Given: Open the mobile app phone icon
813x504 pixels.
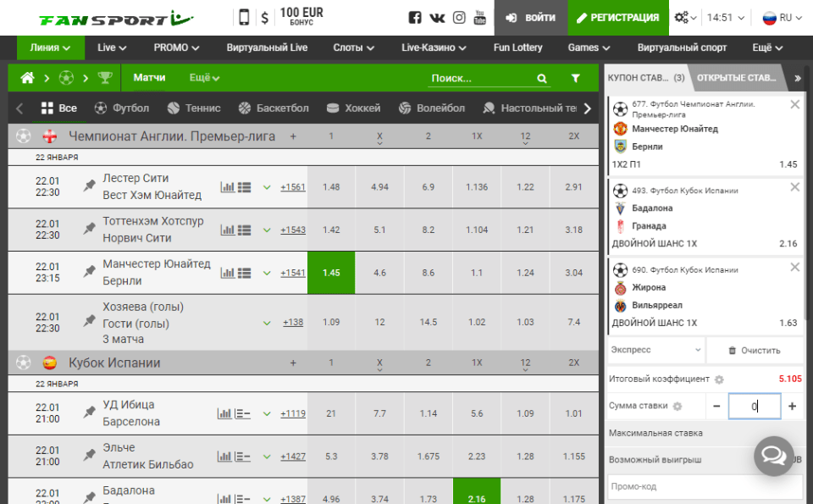Looking at the screenshot, I should [x=244, y=17].
